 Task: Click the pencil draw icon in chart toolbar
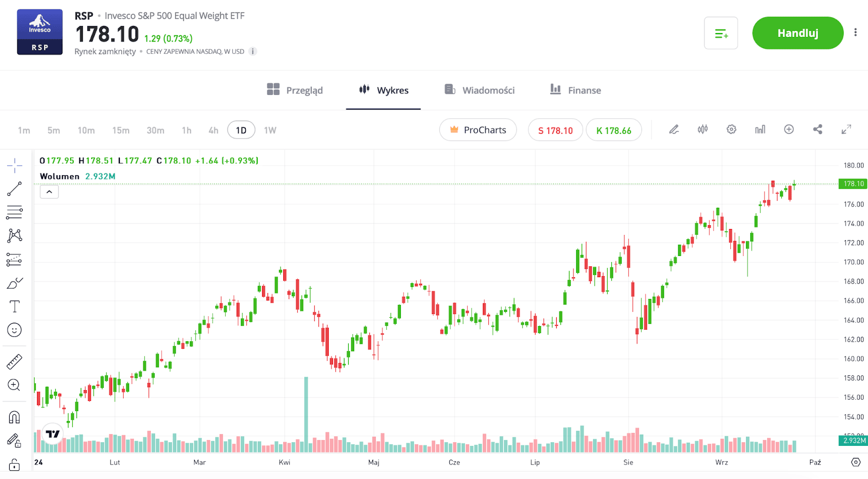point(674,130)
